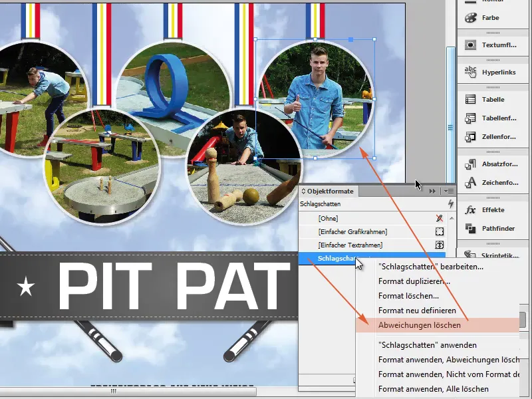Select [Einfacher Grafikrahmen] object format
Viewport: 532px width, 399px height.
(x=372, y=231)
